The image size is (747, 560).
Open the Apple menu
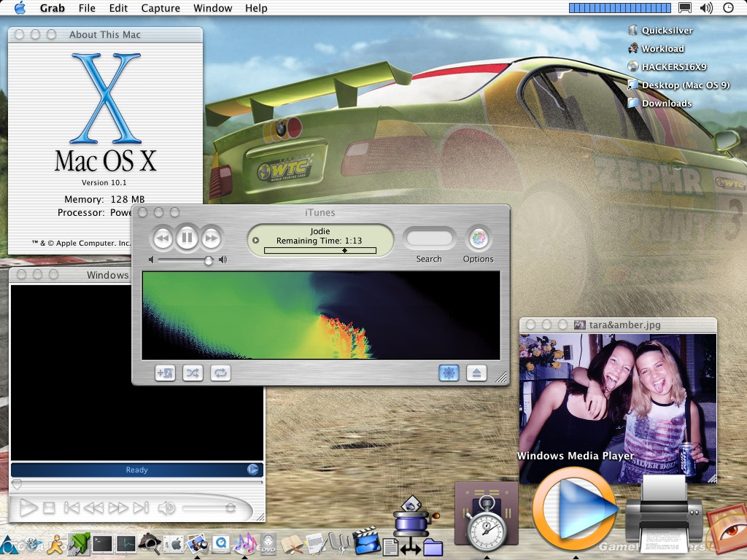[x=20, y=7]
